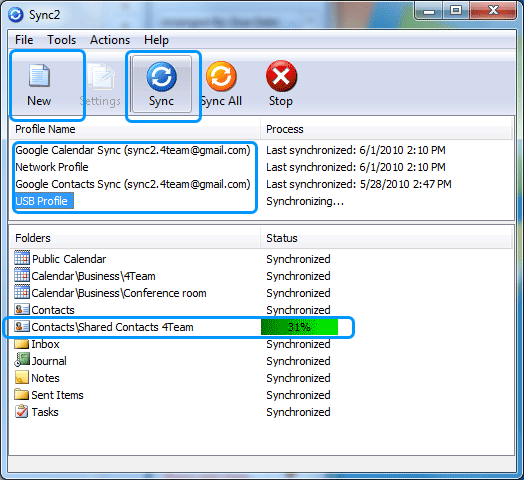Click the Sent Items folder icon
This screenshot has width=524, height=480.
(x=22, y=394)
